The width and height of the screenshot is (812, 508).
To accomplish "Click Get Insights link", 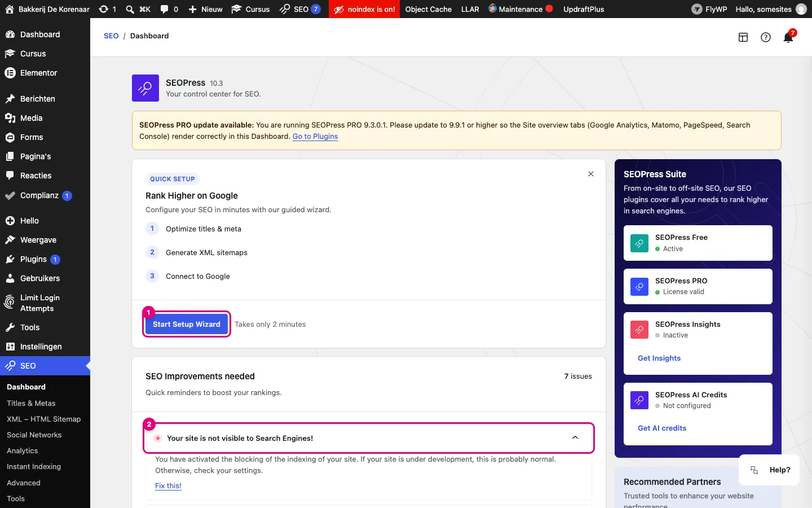I will [659, 358].
